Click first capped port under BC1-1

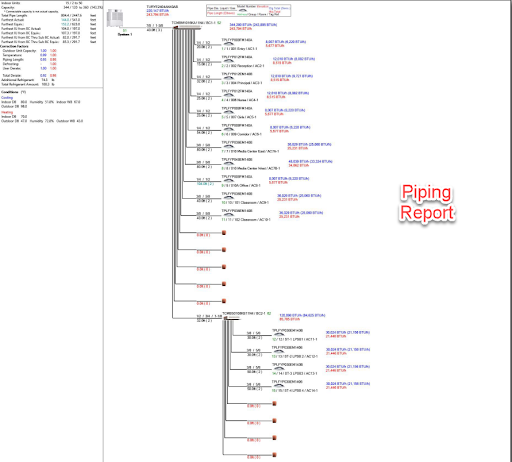[224, 233]
